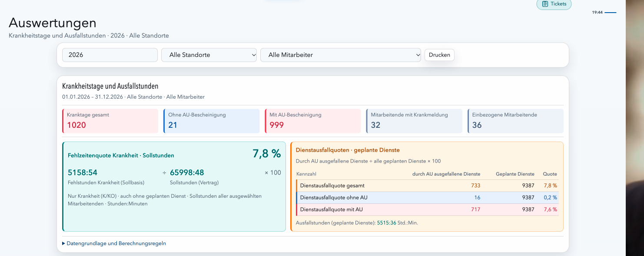Click the year field showing 2026

pyautogui.click(x=110, y=55)
